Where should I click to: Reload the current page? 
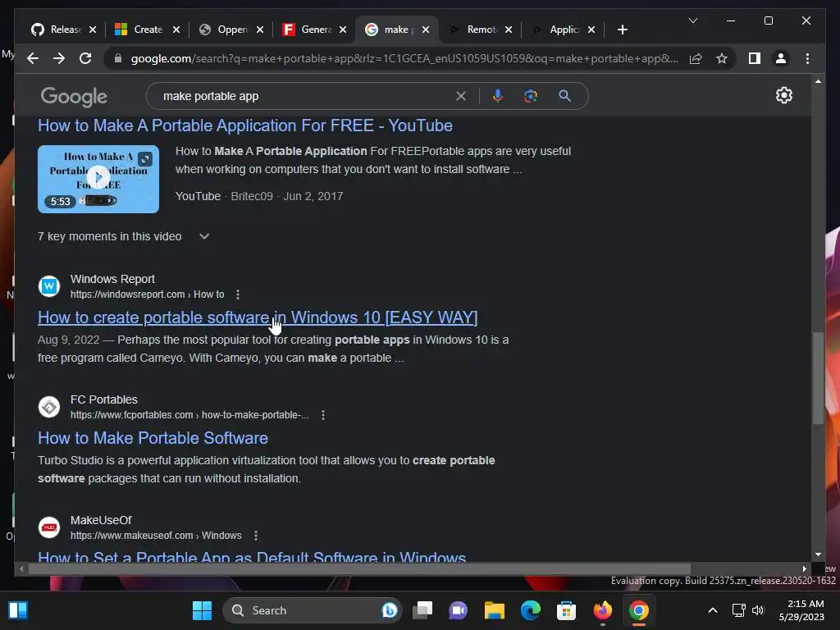click(x=85, y=58)
